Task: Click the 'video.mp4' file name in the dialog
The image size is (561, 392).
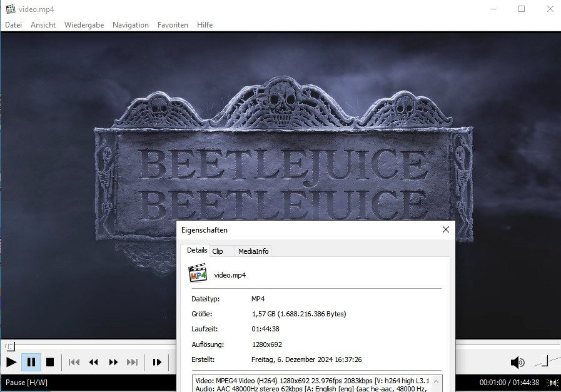Action: (x=230, y=275)
